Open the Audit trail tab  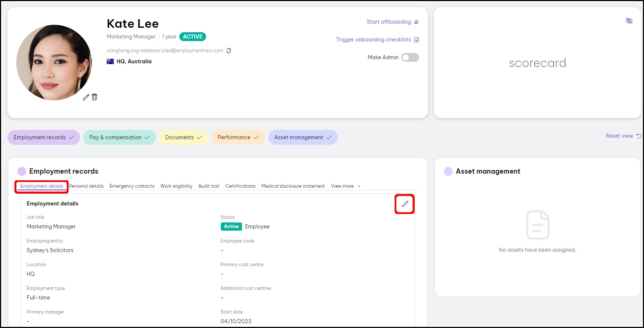[209, 186]
